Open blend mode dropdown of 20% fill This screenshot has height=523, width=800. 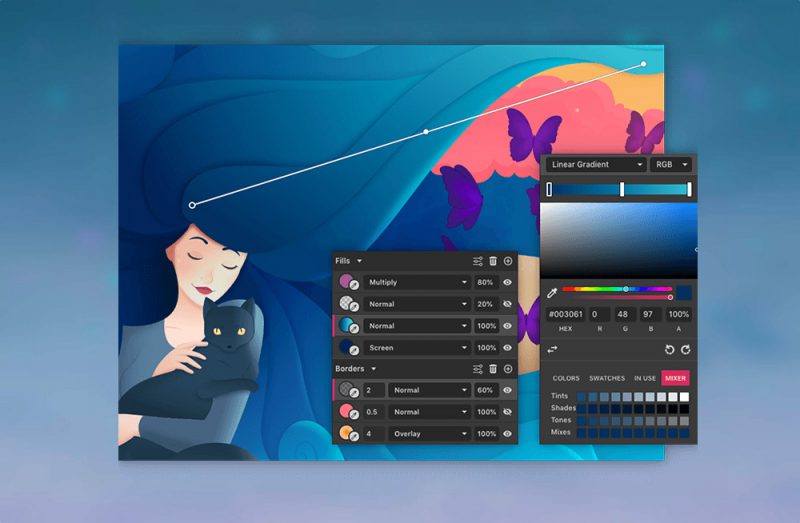pyautogui.click(x=417, y=304)
